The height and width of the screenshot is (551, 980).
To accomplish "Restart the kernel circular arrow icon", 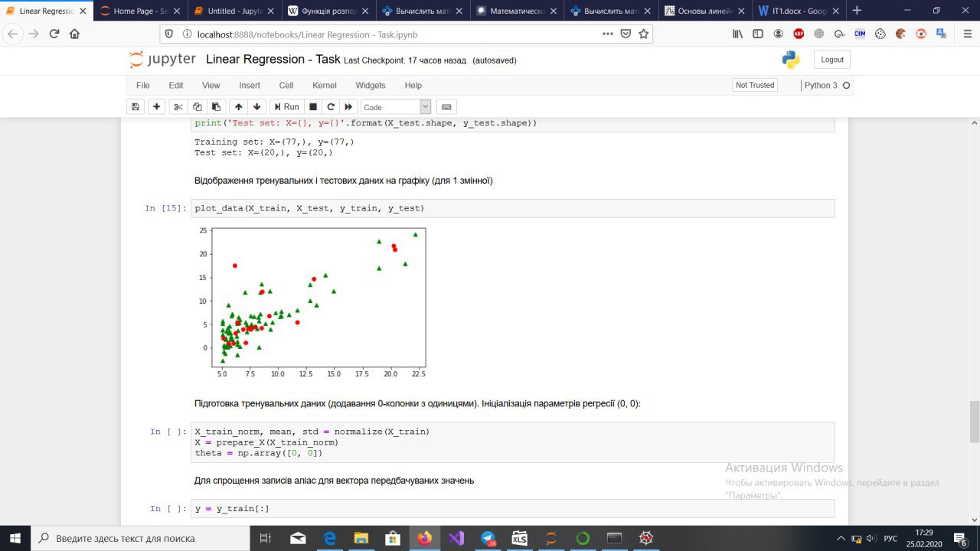I will [331, 107].
